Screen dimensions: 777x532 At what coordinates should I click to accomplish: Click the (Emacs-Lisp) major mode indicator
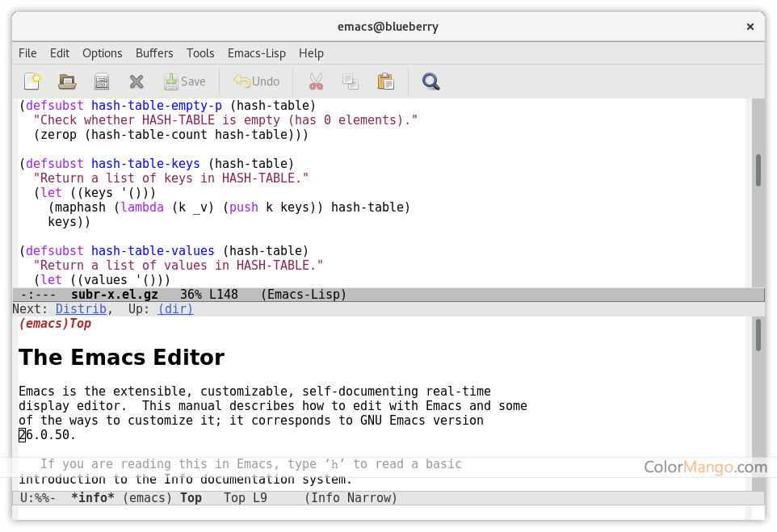pos(304,295)
